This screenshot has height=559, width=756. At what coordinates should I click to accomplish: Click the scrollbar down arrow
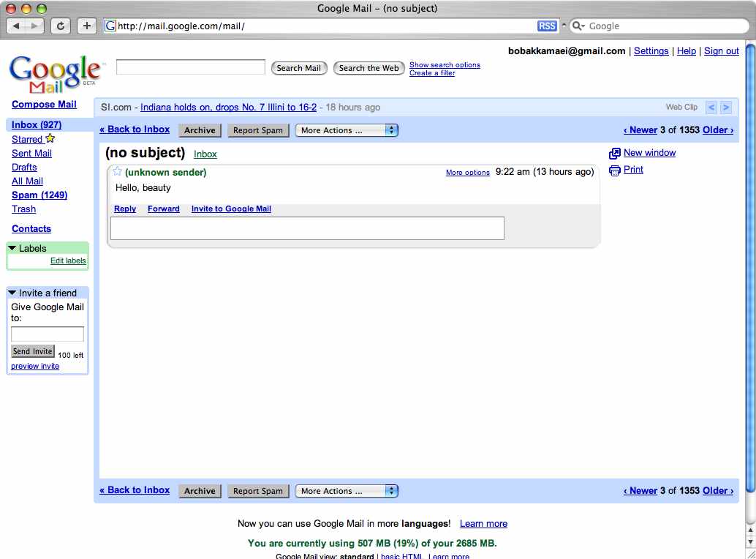[751, 542]
